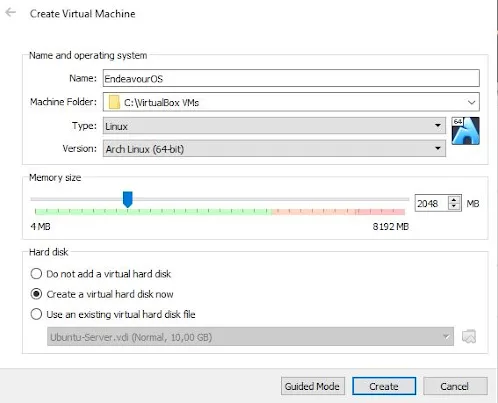Increase memory with the spinner up arrow

pos(454,200)
